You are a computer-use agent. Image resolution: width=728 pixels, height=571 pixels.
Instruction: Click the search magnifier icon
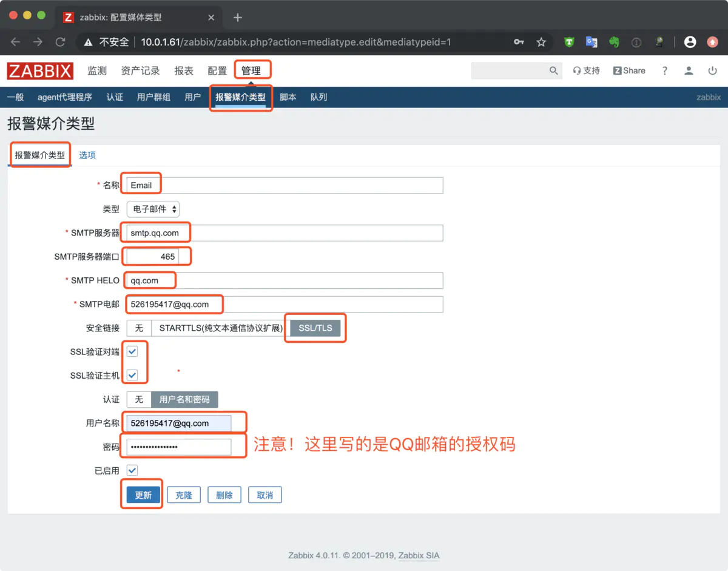click(x=553, y=70)
